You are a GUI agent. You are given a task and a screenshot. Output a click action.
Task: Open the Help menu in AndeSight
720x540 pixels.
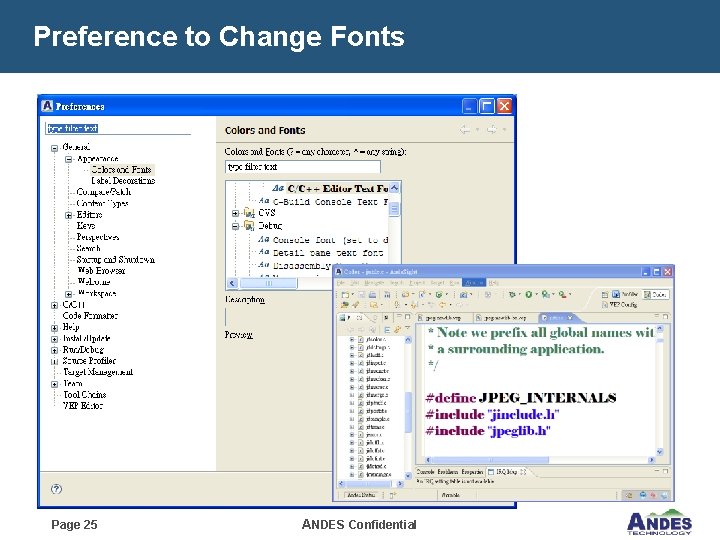494,283
